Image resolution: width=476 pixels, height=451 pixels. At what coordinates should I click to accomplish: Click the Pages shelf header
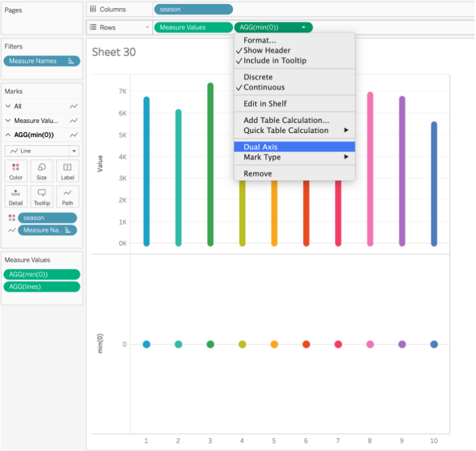pos(13,10)
